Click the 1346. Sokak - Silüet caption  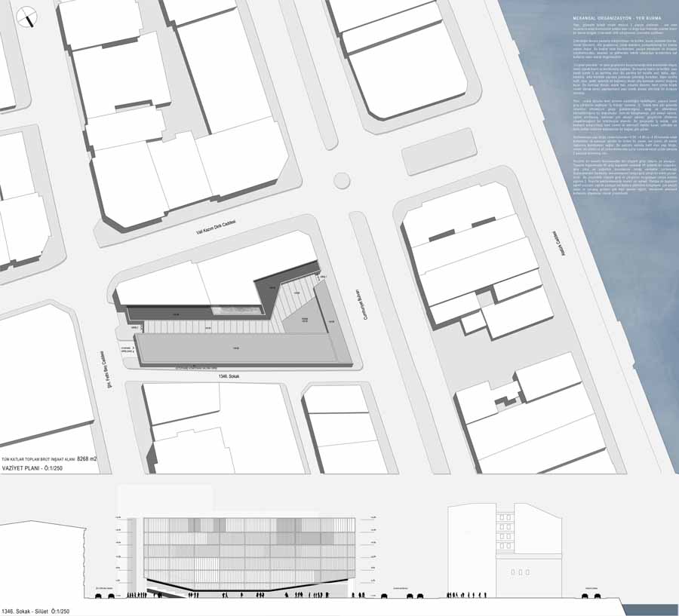click(35, 611)
